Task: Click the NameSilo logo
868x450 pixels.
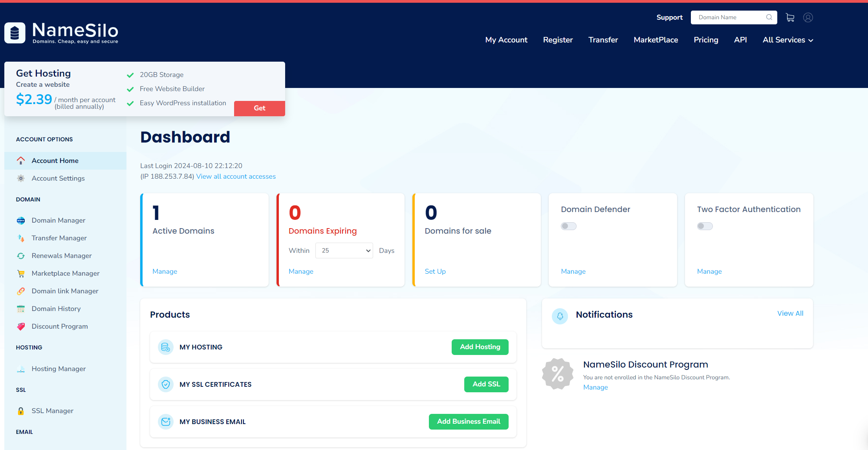Action: (61, 32)
